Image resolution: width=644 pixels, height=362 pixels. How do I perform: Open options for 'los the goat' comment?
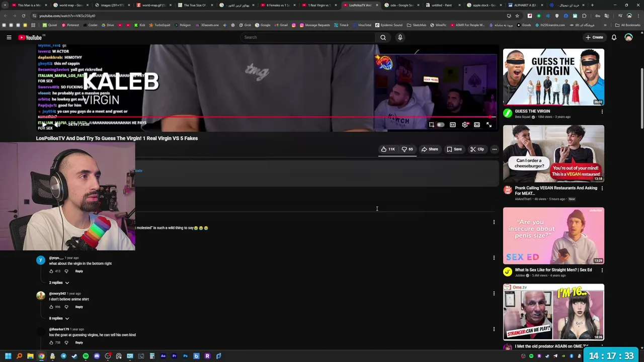tap(494, 329)
